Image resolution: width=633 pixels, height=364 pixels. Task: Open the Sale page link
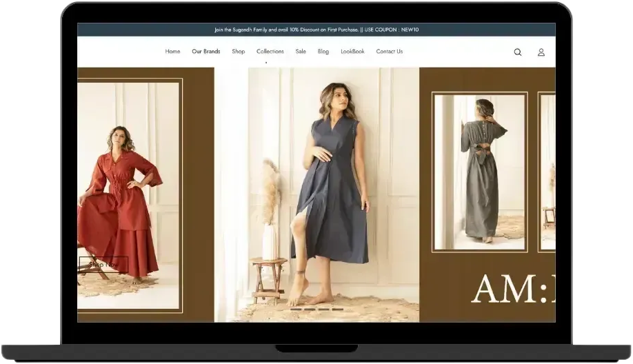[x=301, y=52]
